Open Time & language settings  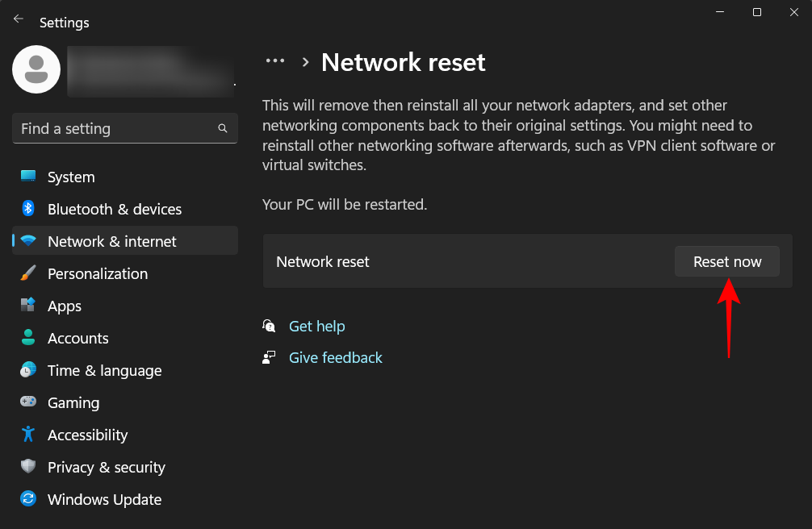[x=103, y=370]
